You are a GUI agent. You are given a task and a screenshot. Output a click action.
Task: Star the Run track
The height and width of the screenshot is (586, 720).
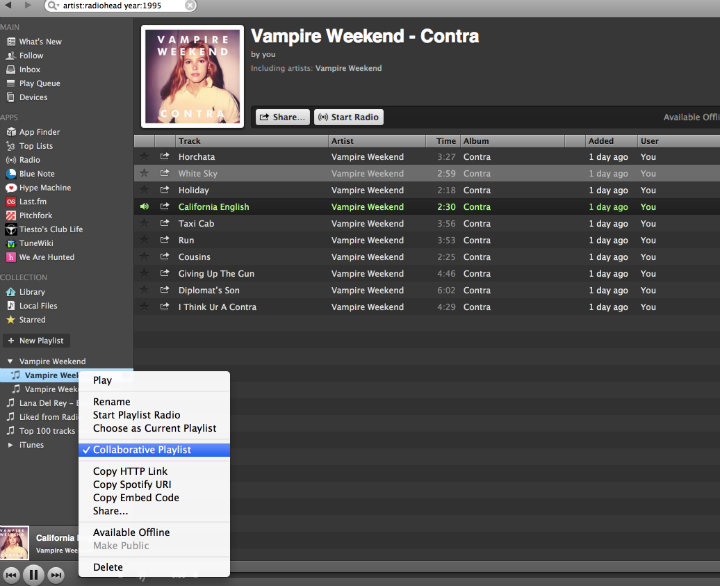coord(144,240)
